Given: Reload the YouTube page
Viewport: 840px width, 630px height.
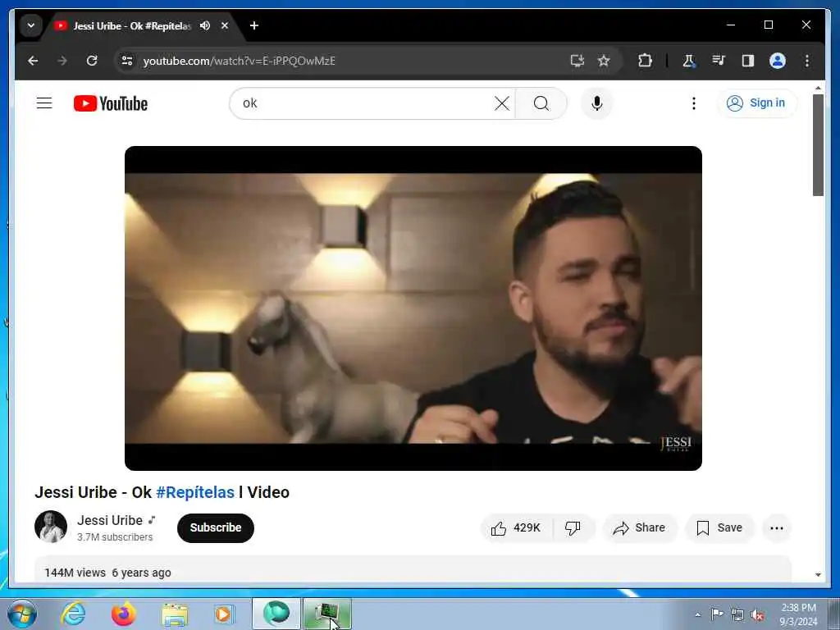Looking at the screenshot, I should pos(92,61).
